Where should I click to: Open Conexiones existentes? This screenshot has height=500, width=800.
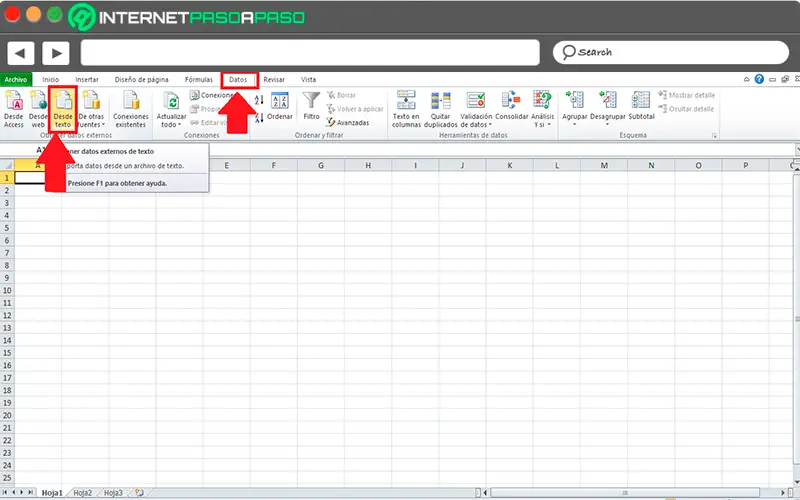131,109
